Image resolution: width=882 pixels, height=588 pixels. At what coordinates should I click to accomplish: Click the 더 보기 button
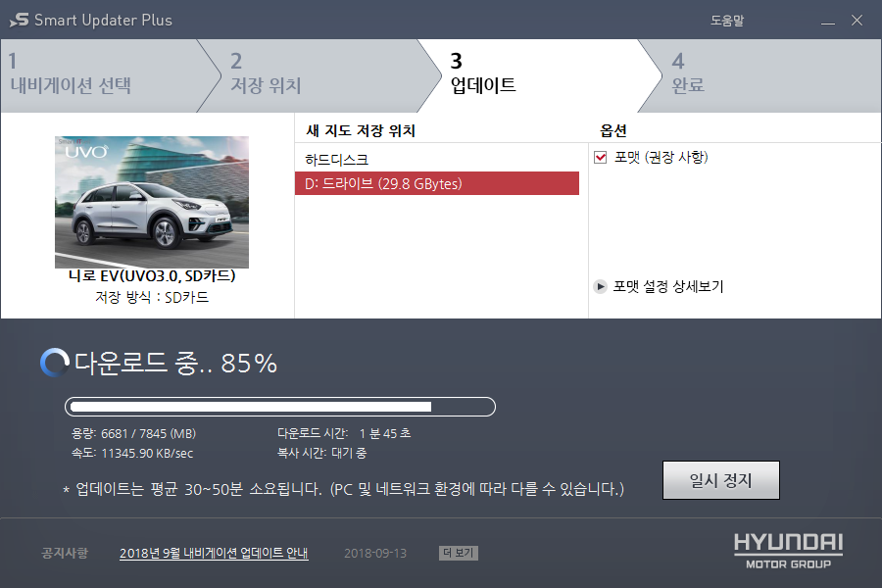pos(458,553)
